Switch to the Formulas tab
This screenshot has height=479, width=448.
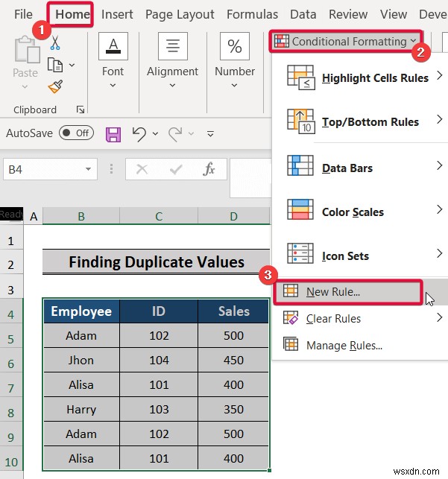(x=252, y=14)
